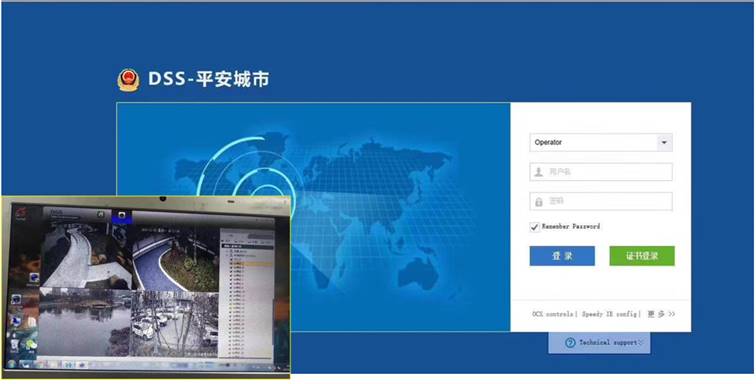
Task: Select the lake camera feed thumbnail in photo
Action: 86,321
